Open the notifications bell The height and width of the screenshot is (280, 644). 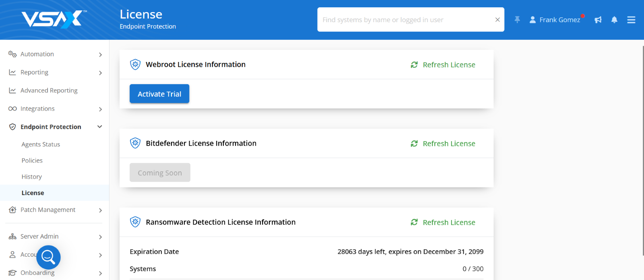pyautogui.click(x=614, y=20)
